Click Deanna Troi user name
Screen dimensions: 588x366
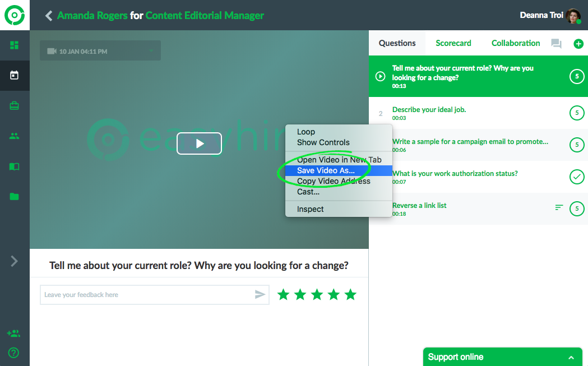(541, 15)
